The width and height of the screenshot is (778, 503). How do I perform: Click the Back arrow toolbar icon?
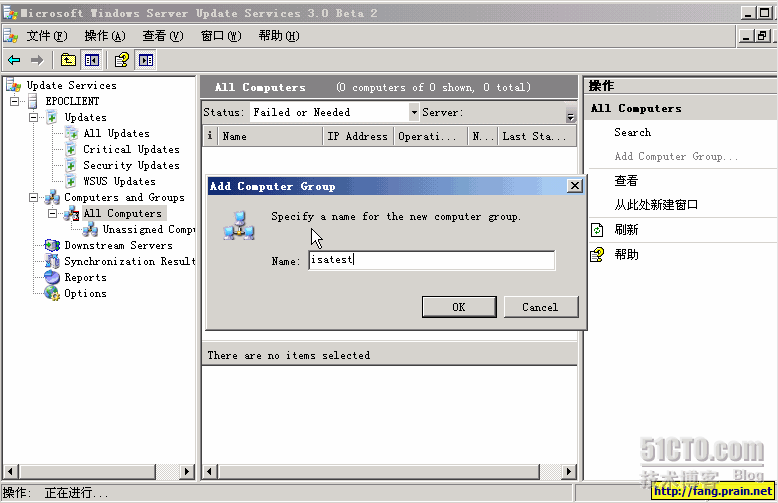[14, 61]
